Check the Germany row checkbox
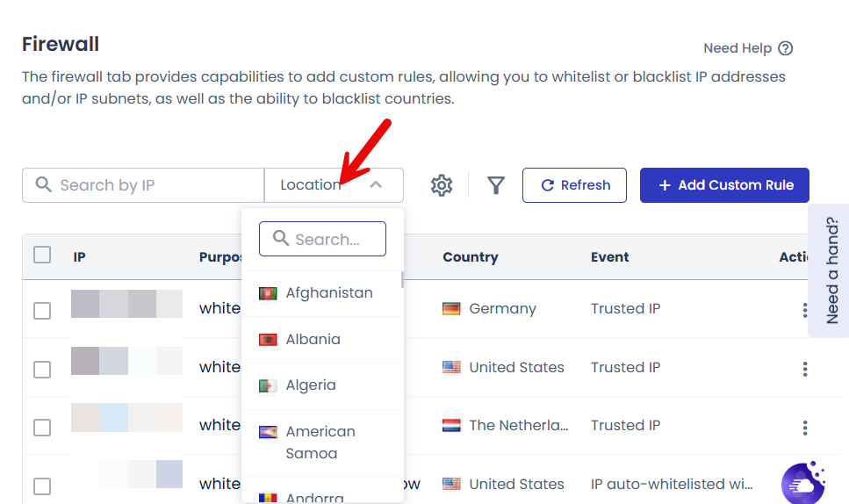849x504 pixels. click(42, 311)
